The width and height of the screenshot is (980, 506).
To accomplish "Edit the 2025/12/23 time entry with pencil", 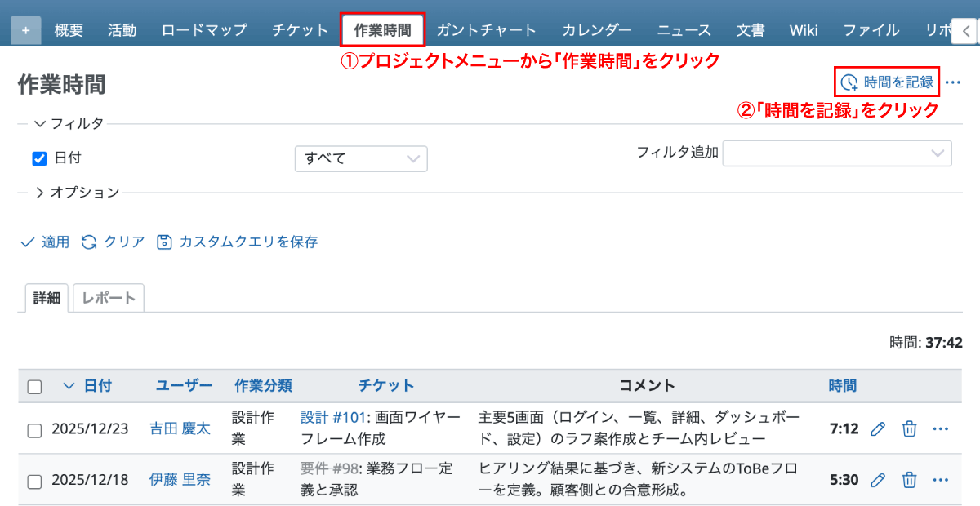I will 878,429.
